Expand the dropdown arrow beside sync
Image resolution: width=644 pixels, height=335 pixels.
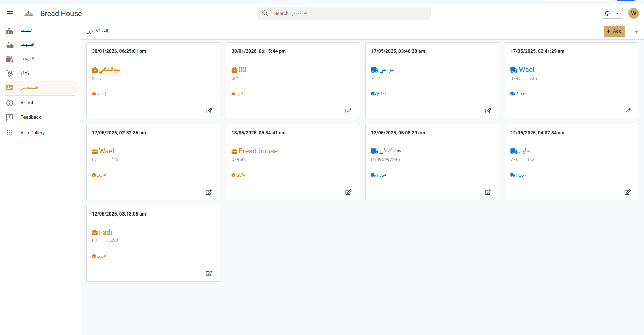[617, 13]
